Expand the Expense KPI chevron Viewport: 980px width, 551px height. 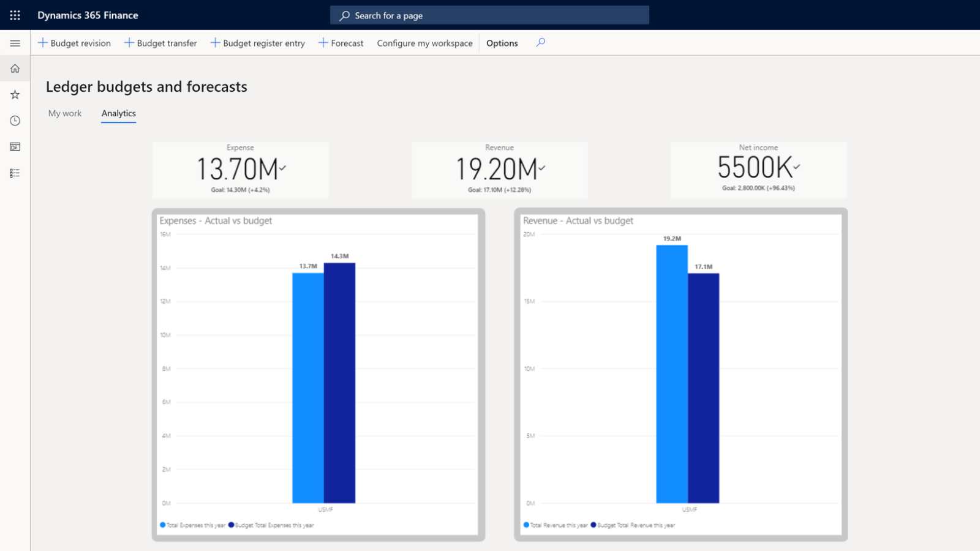point(282,167)
